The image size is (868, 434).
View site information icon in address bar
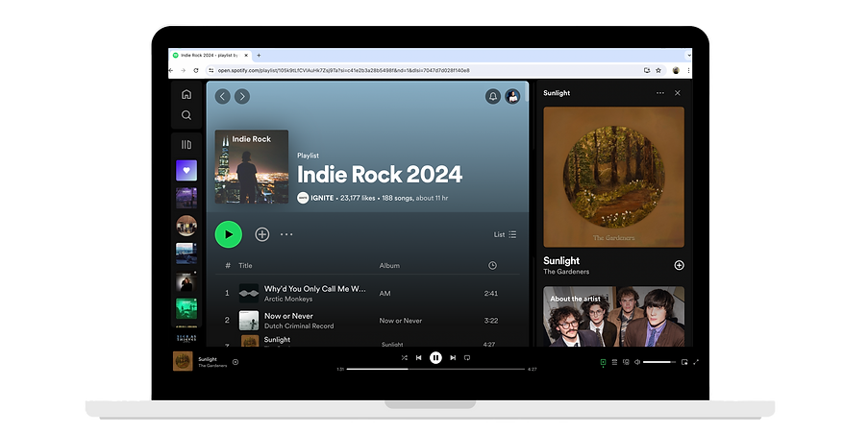[x=211, y=70]
